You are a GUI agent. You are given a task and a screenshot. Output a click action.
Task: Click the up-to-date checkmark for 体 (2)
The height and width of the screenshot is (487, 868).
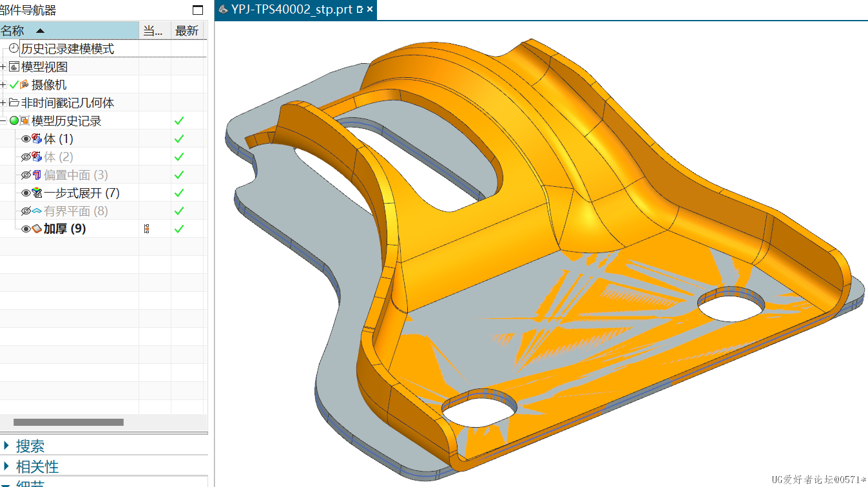pos(179,157)
